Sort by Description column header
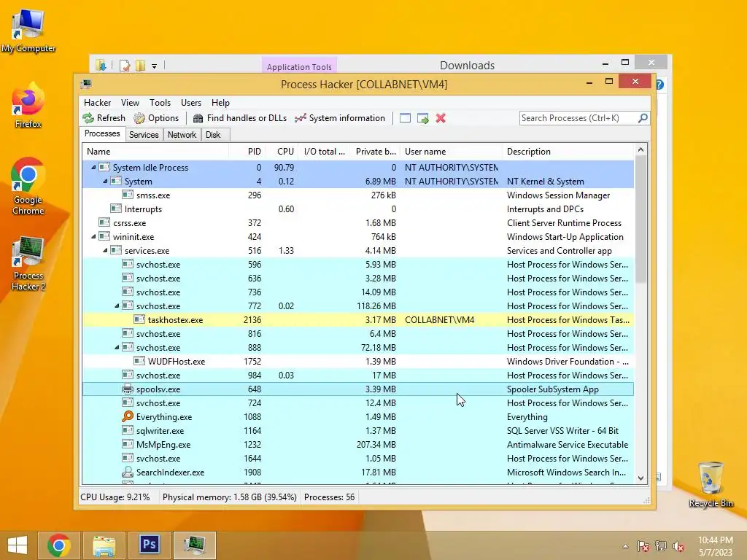747x560 pixels. point(568,152)
